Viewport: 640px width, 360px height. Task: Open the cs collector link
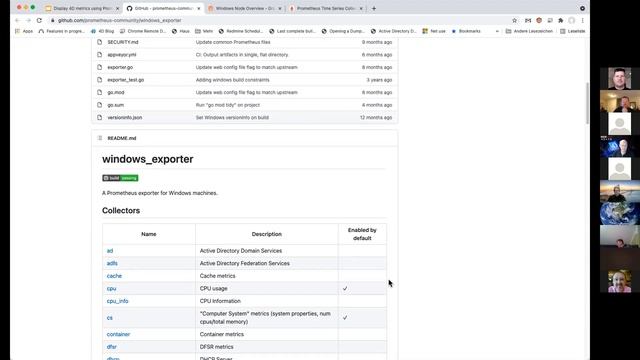click(x=110, y=318)
